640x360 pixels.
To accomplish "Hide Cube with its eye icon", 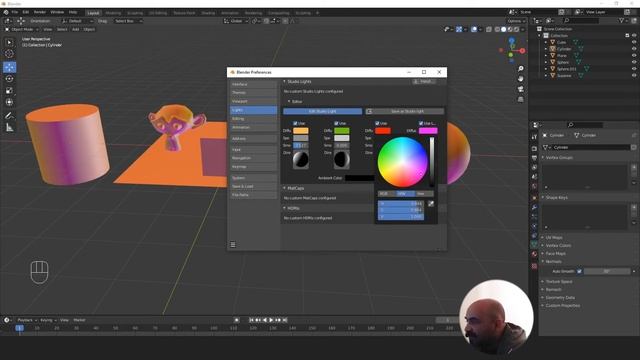I will (x=634, y=42).
